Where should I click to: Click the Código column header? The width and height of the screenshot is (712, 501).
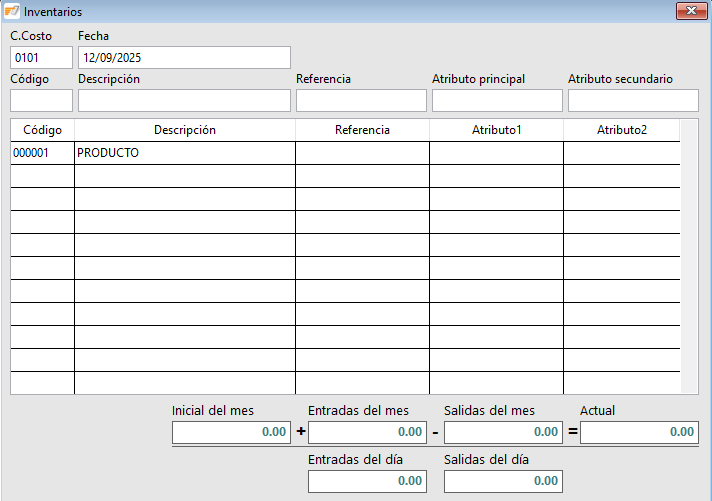pos(42,130)
